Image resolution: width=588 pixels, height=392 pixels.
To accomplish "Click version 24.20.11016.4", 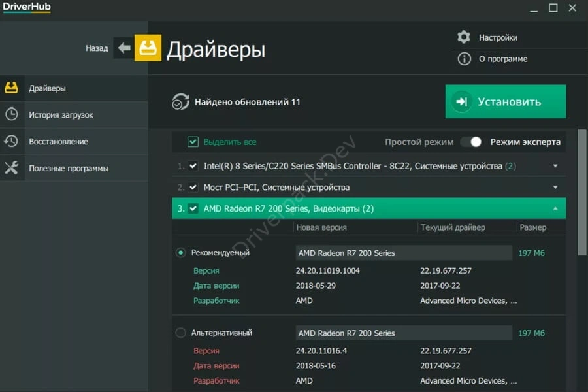I will pos(321,351).
